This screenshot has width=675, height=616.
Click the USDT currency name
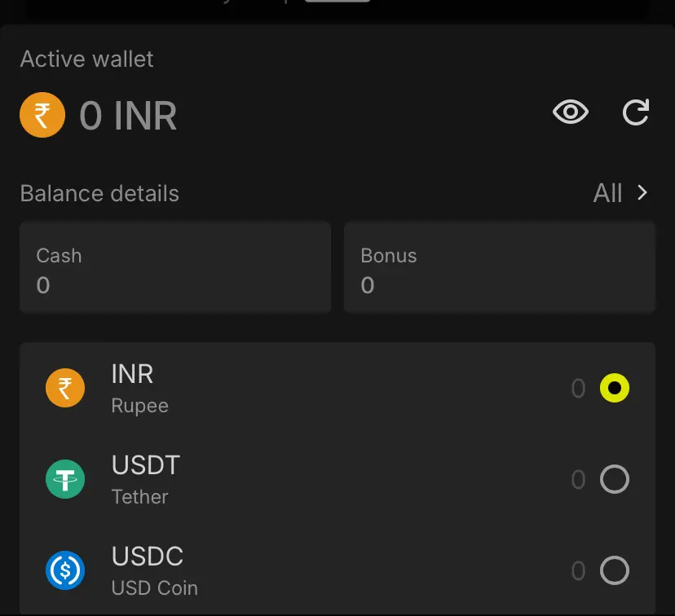click(146, 465)
